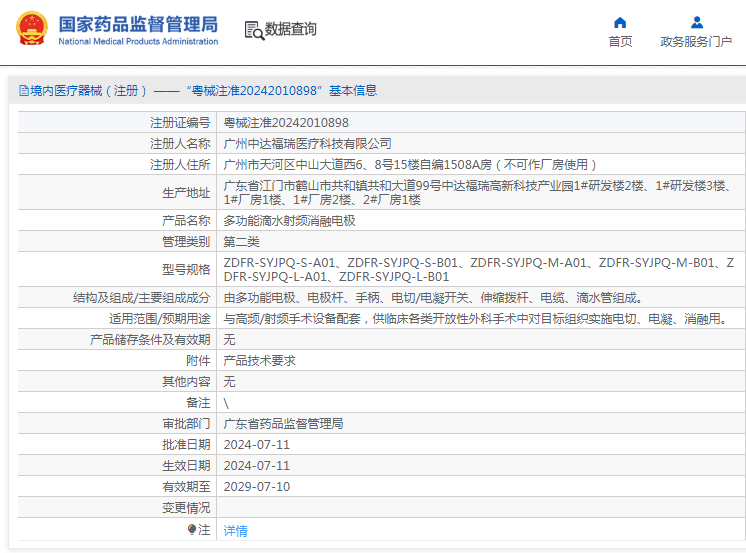Screen dimensions: 746x553
Task: Select product name 多功能滴水射频消融电极
Action: [289, 221]
